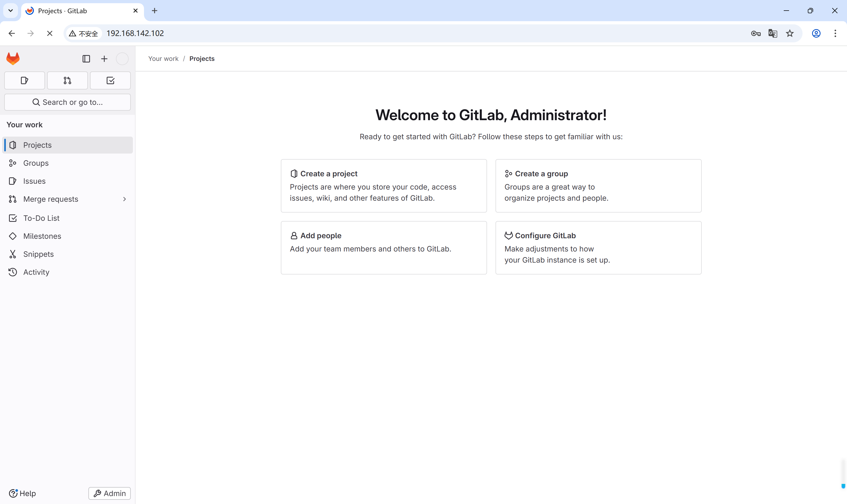The height and width of the screenshot is (504, 847).
Task: Open the create new plus menu
Action: pyautogui.click(x=104, y=59)
